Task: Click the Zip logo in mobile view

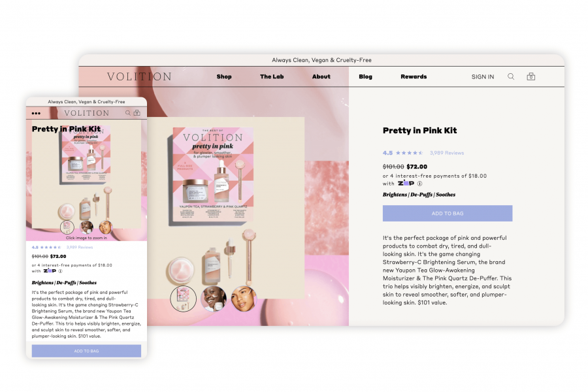Action: point(50,271)
